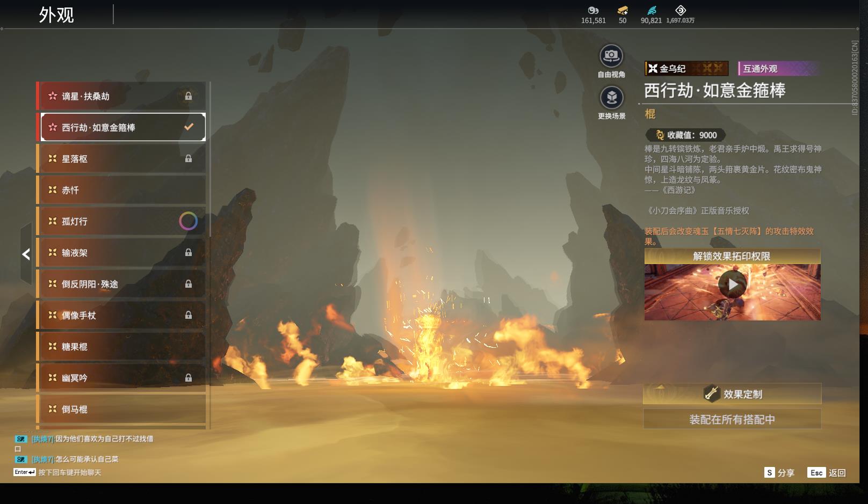
Task: Click the equipped checkmark on 西行劫·如意金箍棒
Action: pos(189,127)
